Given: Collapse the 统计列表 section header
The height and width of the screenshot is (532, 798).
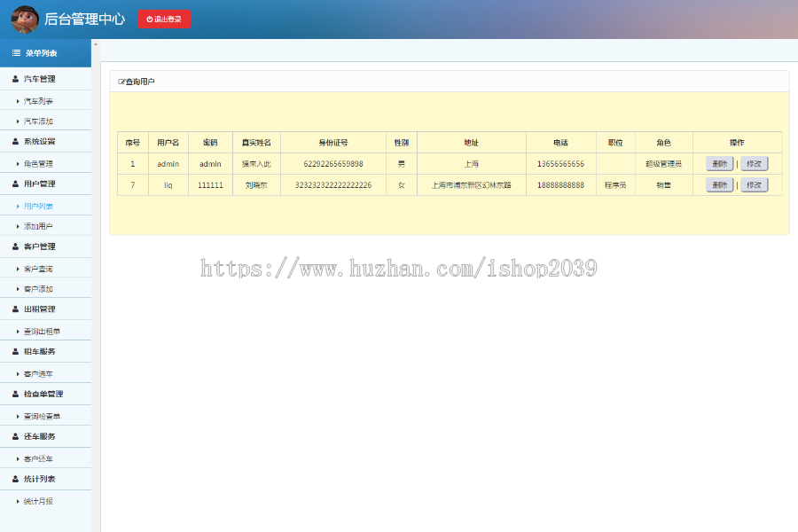Looking at the screenshot, I should coord(45,479).
